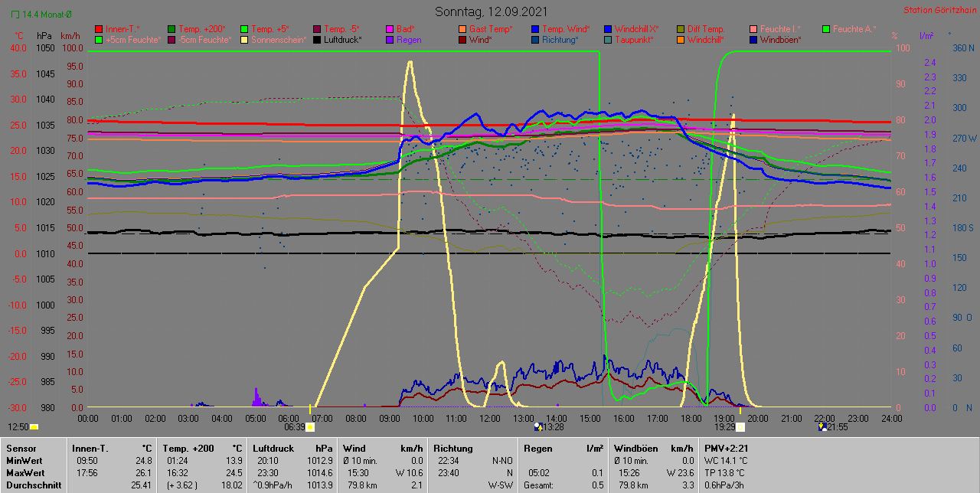
Task: Click the dark green Temp. +200 swatch
Action: coord(171,28)
